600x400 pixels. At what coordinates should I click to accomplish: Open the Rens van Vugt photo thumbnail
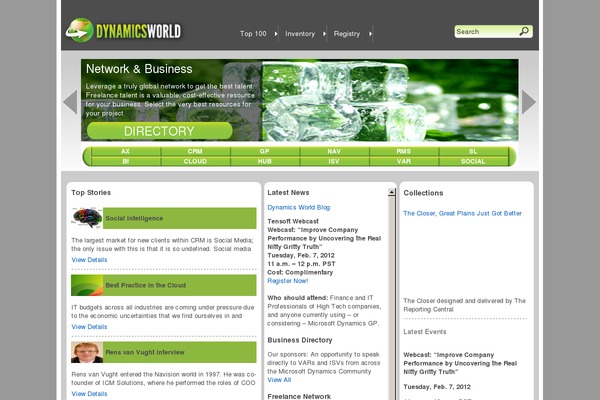(87, 352)
